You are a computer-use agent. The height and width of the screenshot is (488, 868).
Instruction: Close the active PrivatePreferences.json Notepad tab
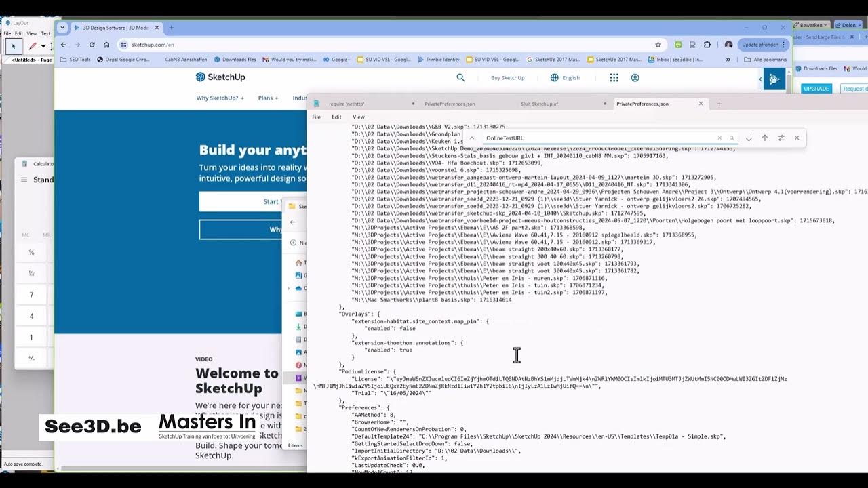pos(701,104)
